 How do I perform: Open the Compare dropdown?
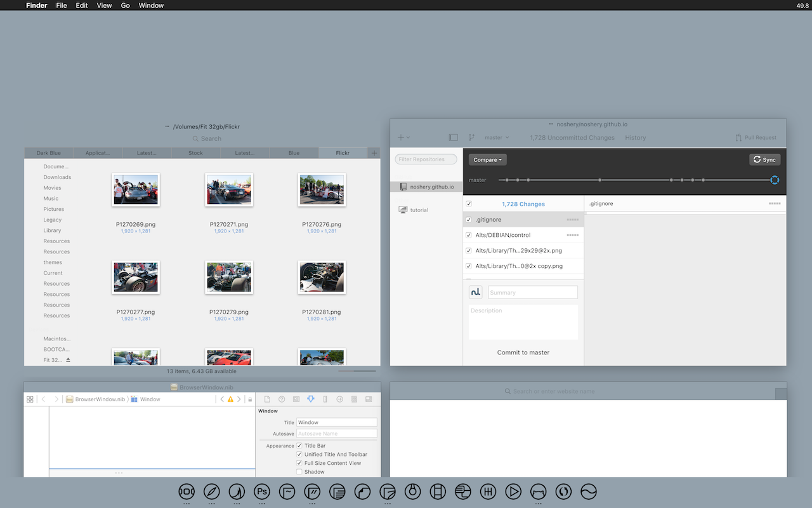488,160
